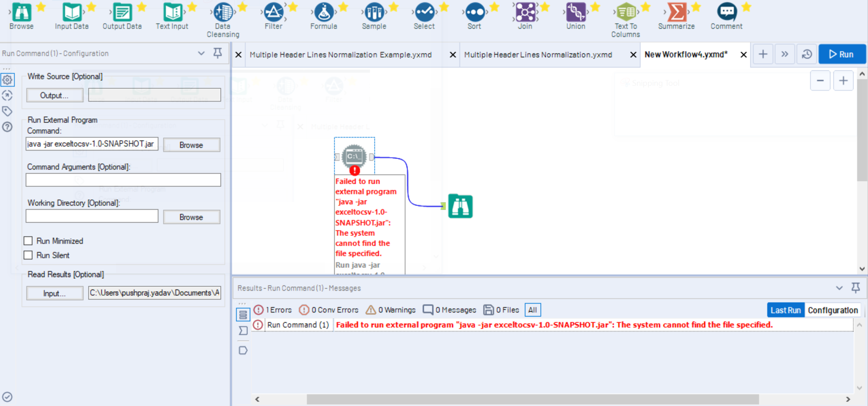
Task: Click the sigma icon in Results sidebar
Action: point(243,331)
